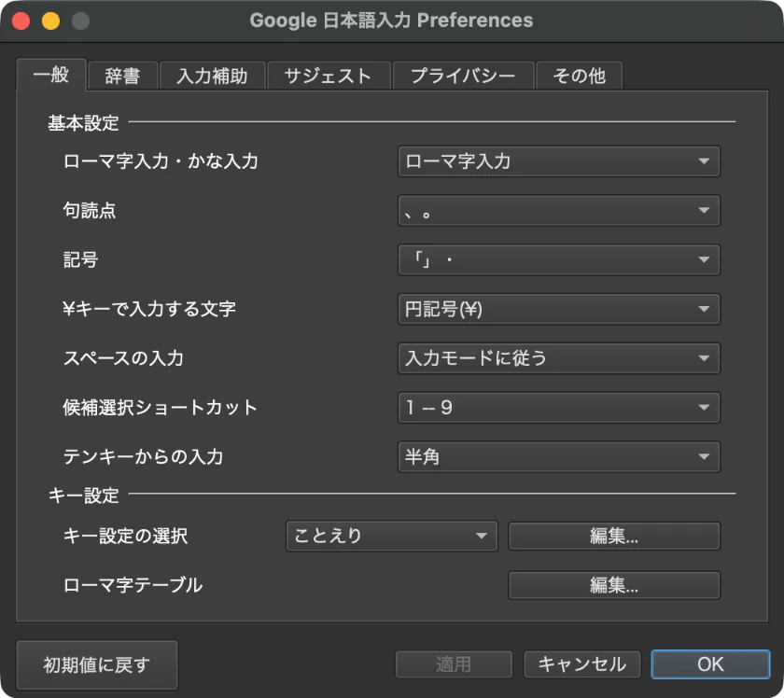784x698 pixels.
Task: Expand the 句読点 dropdown
Action: coord(558,211)
